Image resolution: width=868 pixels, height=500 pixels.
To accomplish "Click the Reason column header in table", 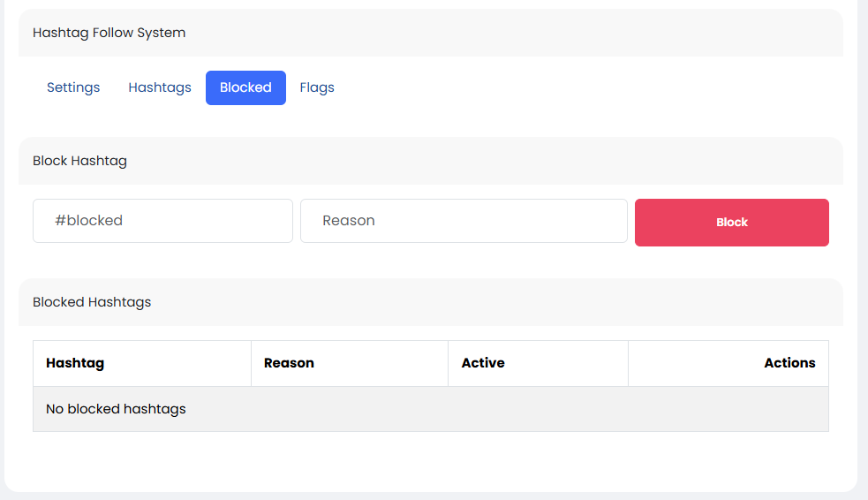I will (289, 363).
